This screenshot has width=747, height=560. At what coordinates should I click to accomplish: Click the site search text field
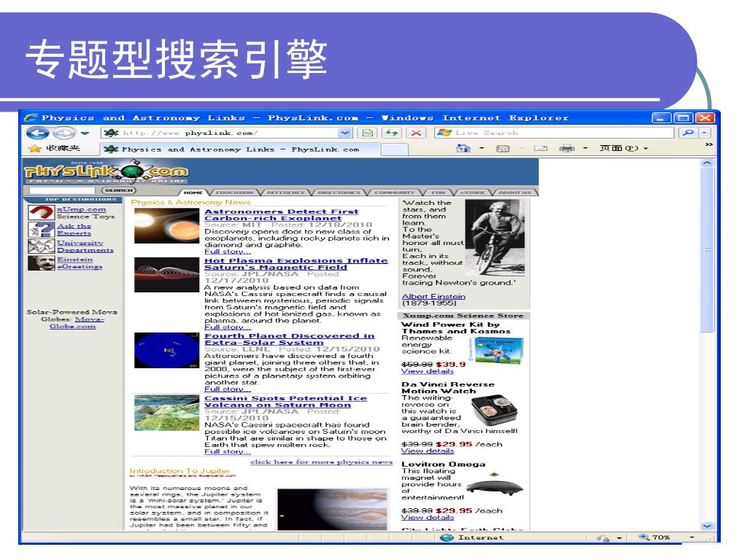(x=62, y=190)
